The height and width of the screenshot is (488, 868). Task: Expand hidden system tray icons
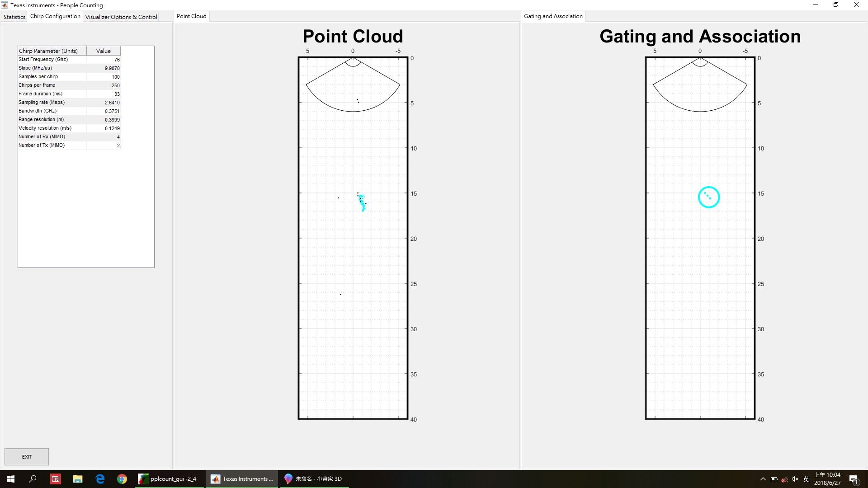point(763,479)
